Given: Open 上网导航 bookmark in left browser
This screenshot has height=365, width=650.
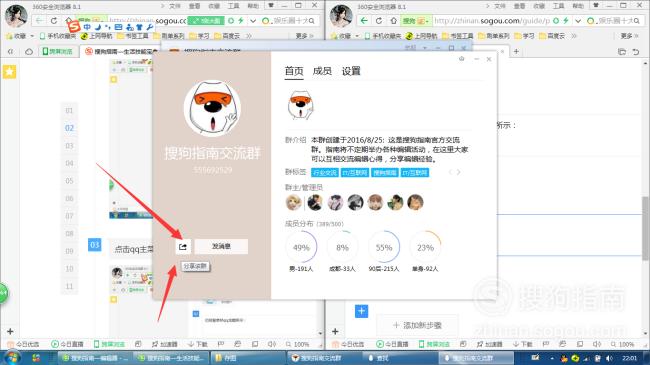Looking at the screenshot, I should tap(97, 36).
